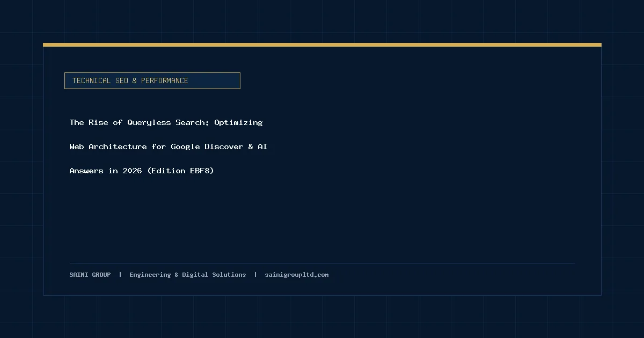
Task: Select line 'Answers in 2026 (Edition EBF8)'
Action: pyautogui.click(x=142, y=171)
